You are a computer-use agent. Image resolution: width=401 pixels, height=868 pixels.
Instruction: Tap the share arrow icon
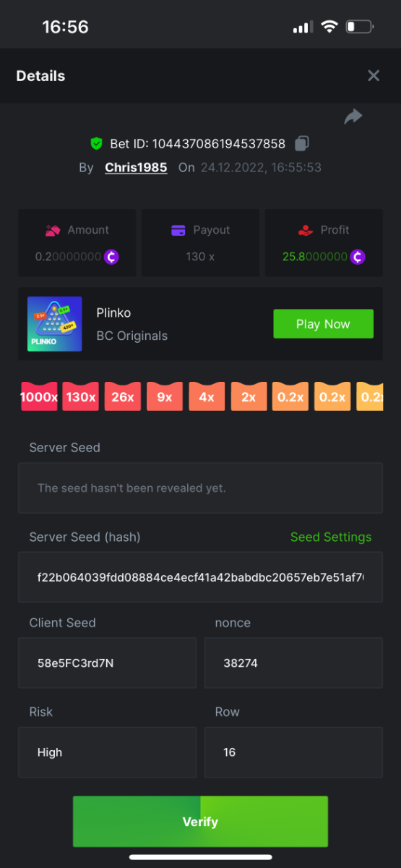pyautogui.click(x=353, y=116)
